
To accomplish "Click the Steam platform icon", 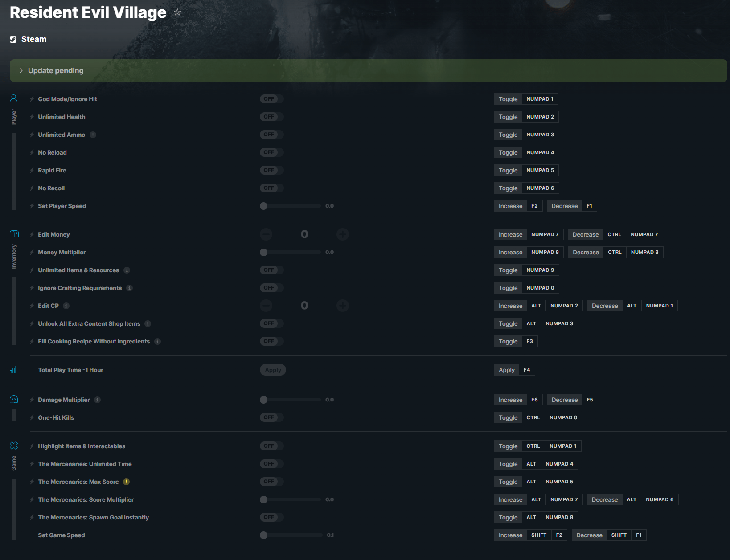I will [13, 39].
